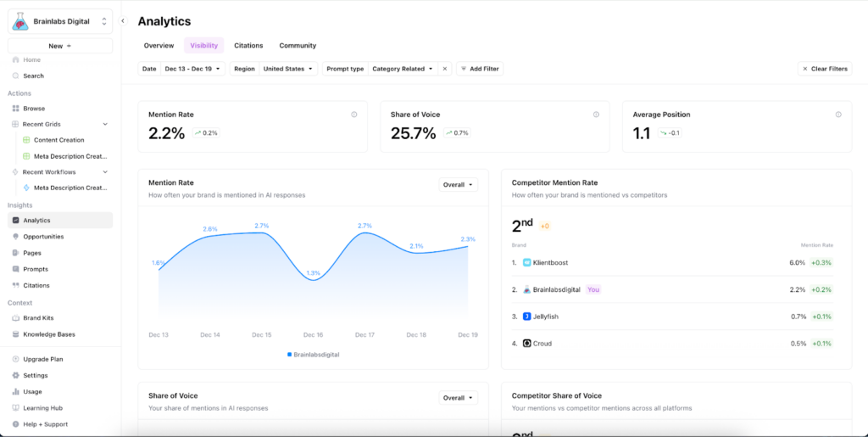Collapse the Recent Grids section
The height and width of the screenshot is (437, 868).
[105, 124]
